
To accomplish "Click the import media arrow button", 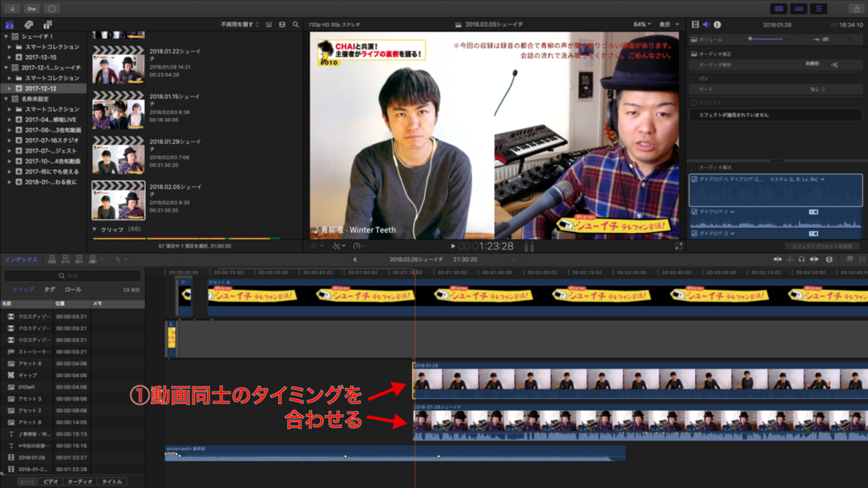I will (x=12, y=8).
